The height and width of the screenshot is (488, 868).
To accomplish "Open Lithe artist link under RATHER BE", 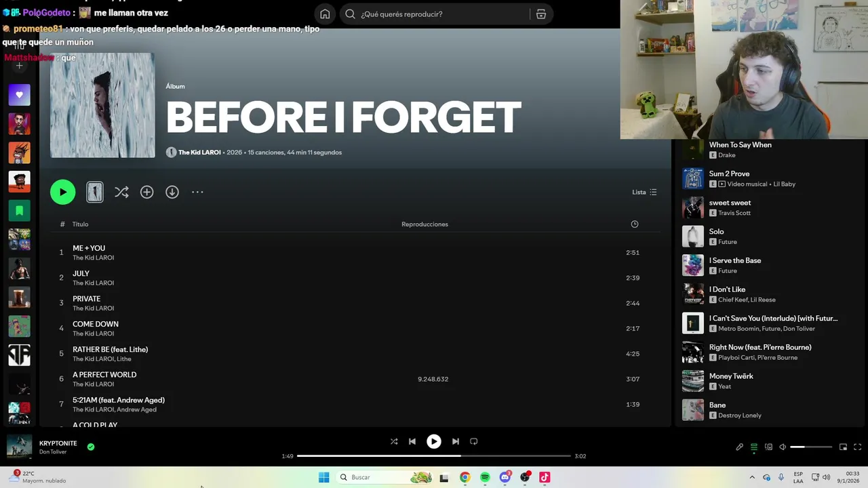I will 124,359.
